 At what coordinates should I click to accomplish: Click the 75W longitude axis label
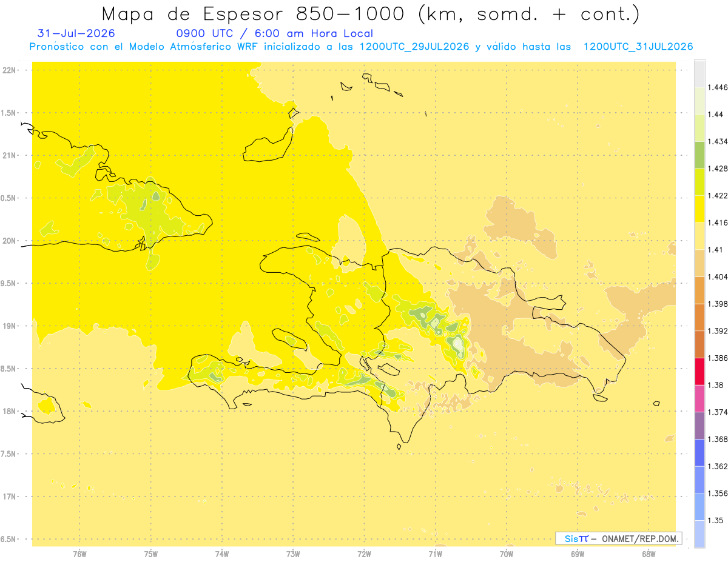tap(151, 554)
